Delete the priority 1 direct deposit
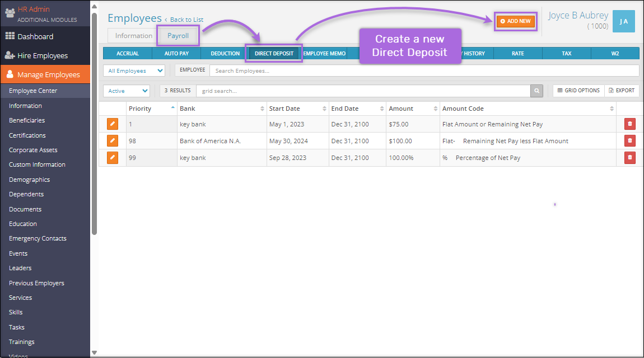This screenshot has height=358, width=644. click(x=630, y=124)
